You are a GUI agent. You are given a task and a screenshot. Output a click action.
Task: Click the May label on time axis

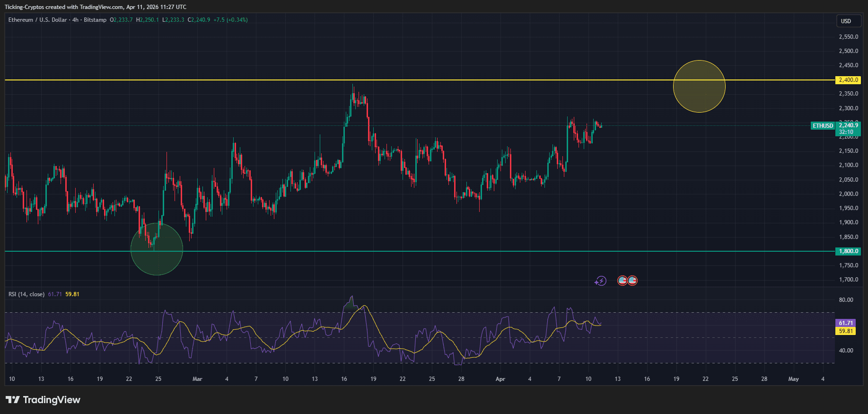[793, 379]
